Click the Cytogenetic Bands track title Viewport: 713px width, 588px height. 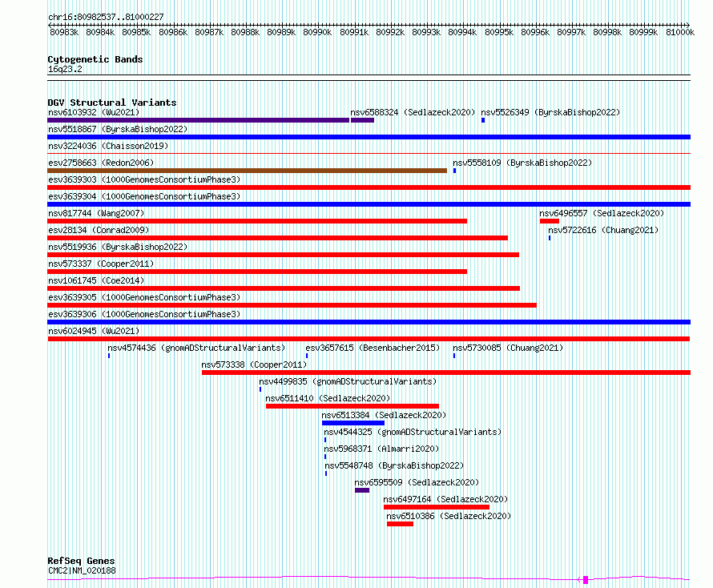coord(95,59)
